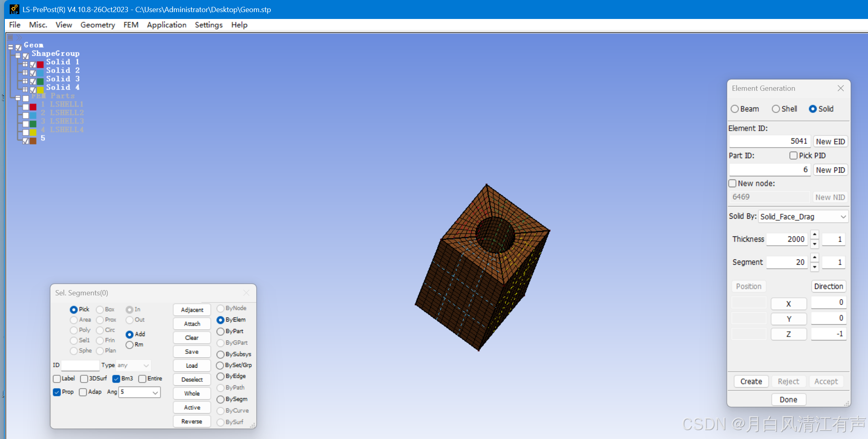Close the Element Generation dialog
The height and width of the screenshot is (439, 868).
(841, 88)
